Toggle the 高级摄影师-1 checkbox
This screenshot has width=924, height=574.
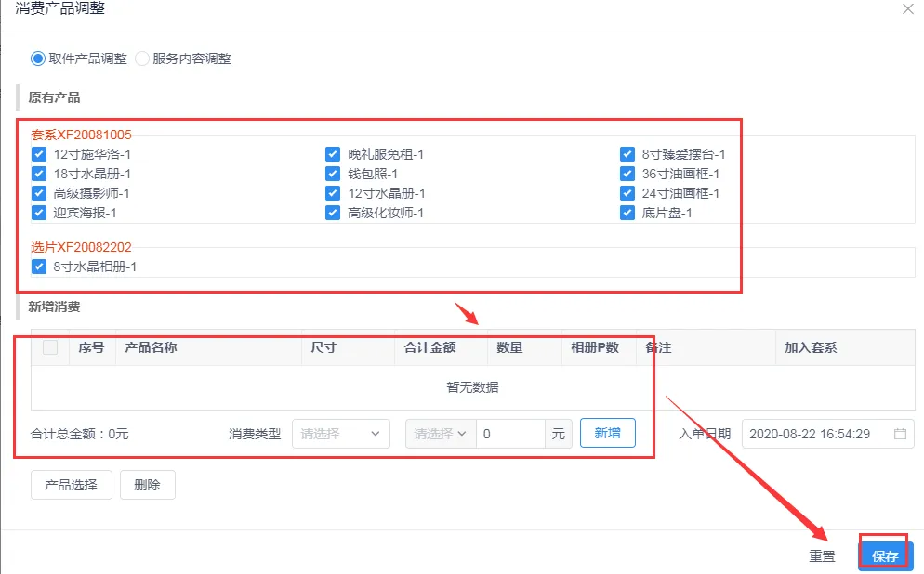39,193
